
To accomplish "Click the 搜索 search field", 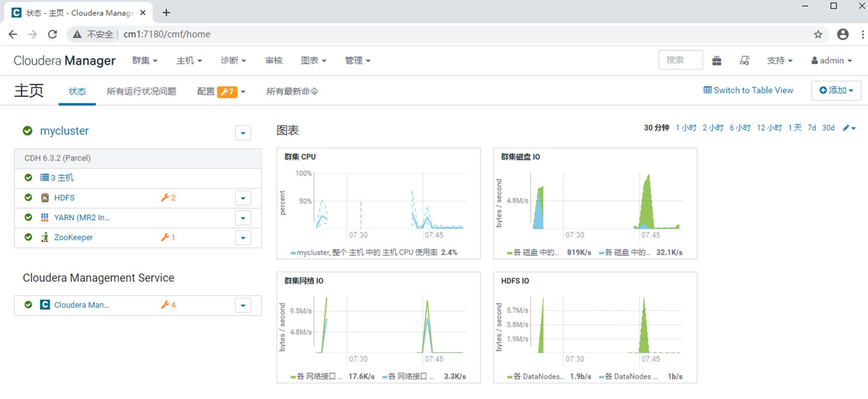I will [680, 60].
